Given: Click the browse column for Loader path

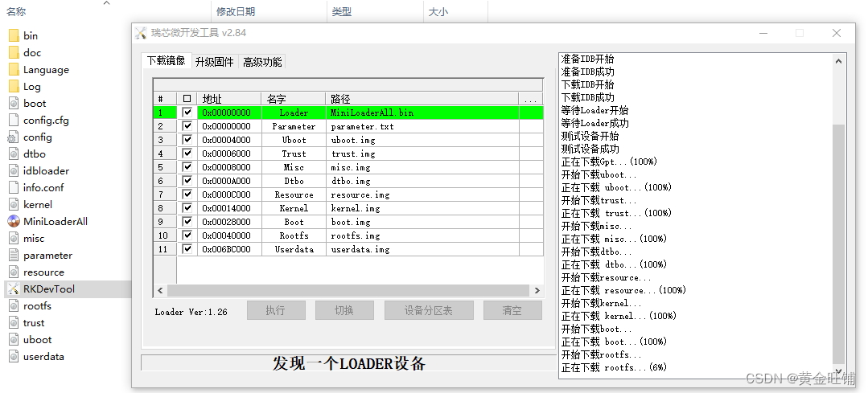Looking at the screenshot, I should pyautogui.click(x=530, y=113).
